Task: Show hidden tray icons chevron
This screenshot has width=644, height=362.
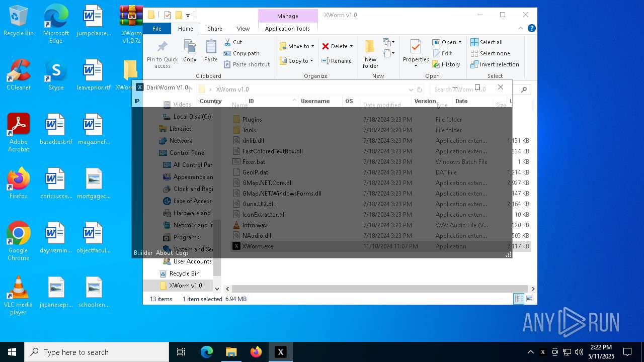Action: (x=530, y=352)
